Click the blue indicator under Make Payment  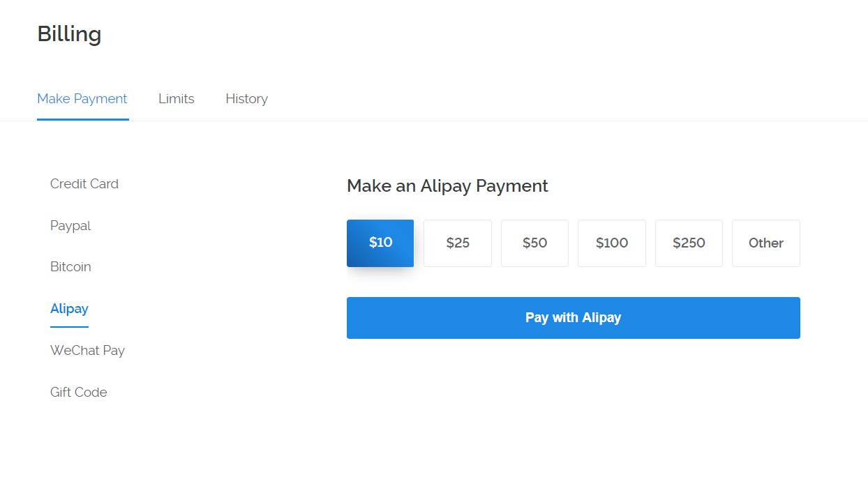82,119
